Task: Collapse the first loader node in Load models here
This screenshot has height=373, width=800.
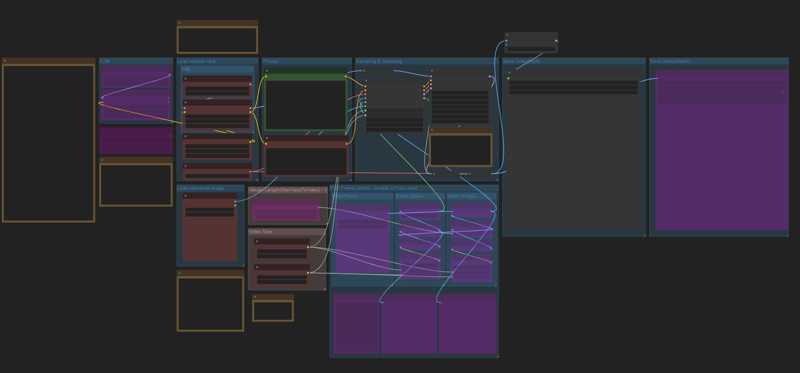Action: [x=186, y=79]
